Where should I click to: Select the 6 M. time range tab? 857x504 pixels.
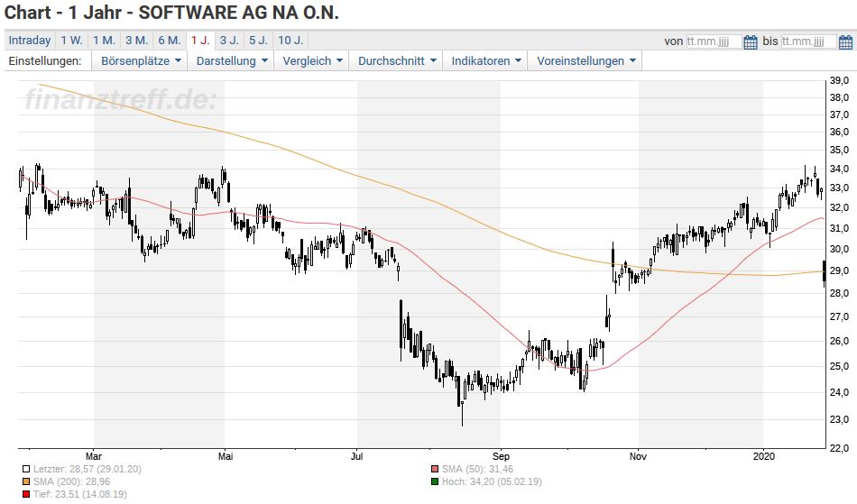click(170, 41)
